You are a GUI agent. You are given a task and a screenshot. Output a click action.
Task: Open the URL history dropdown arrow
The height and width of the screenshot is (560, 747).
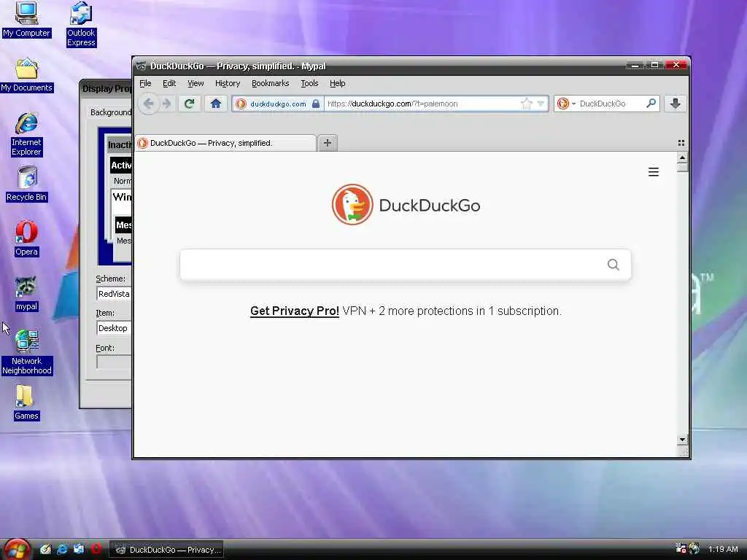click(x=541, y=104)
